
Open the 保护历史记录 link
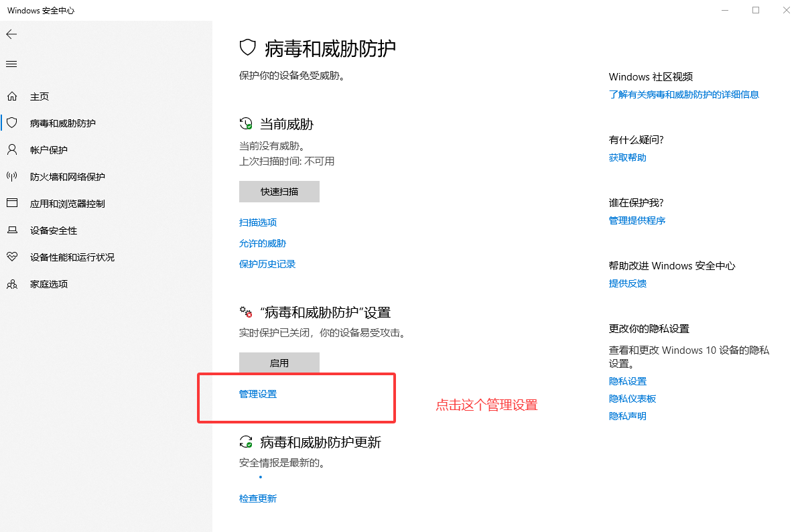[x=267, y=264]
